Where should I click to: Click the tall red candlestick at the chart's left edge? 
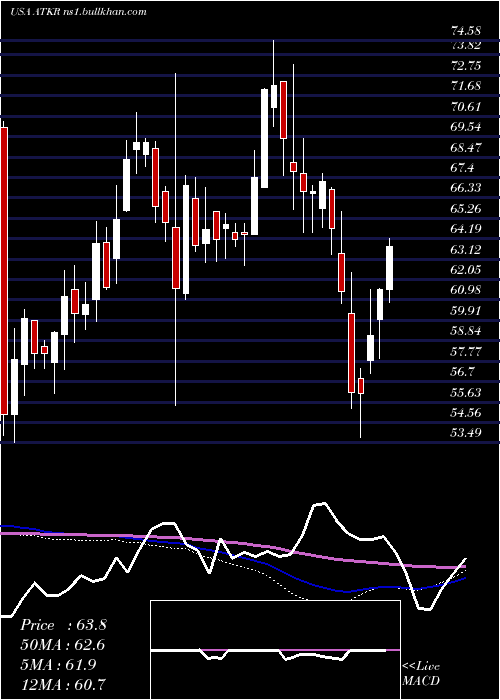pos(4,271)
